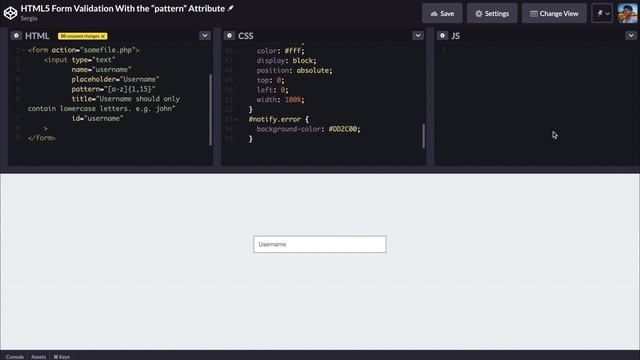Image resolution: width=640 pixels, height=360 pixels.
Task: Edit pen title with pencil icon
Action: (231, 8)
